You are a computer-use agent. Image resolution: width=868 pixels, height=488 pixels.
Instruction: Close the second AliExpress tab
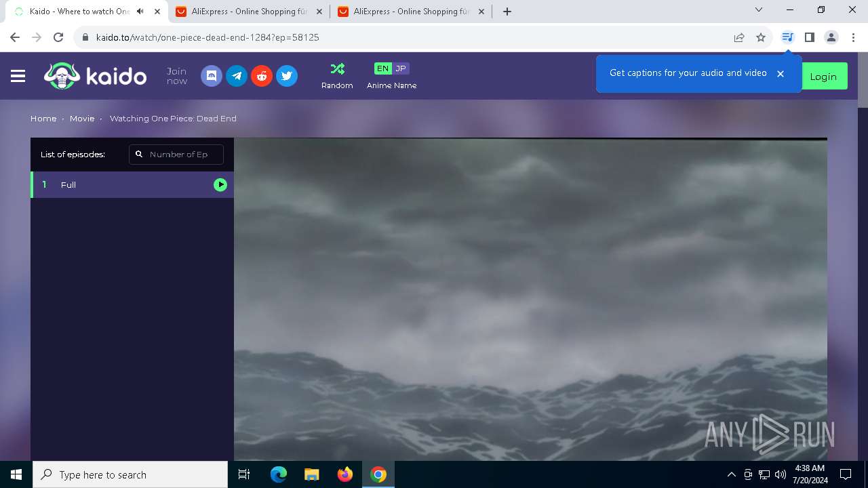[481, 12]
